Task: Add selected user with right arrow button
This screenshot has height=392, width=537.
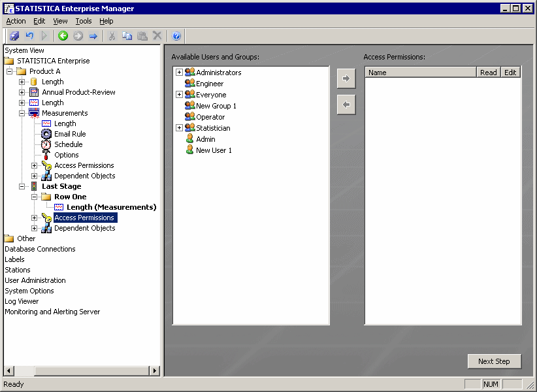Action: pos(346,78)
